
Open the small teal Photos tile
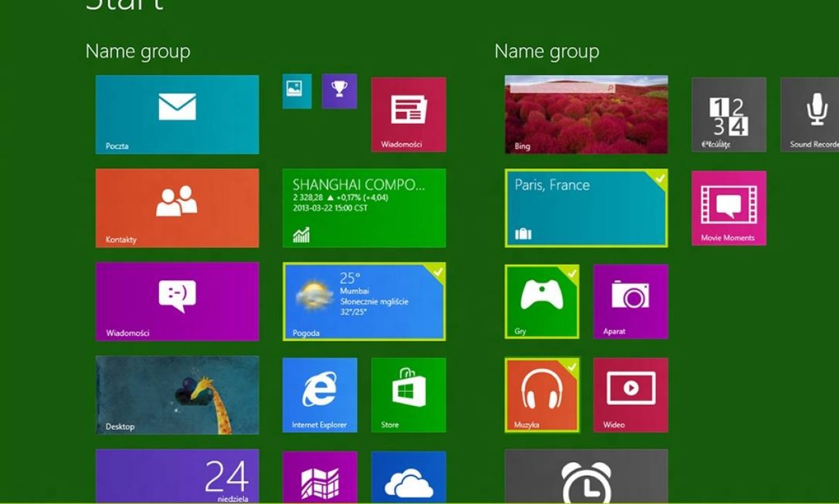pos(296,91)
